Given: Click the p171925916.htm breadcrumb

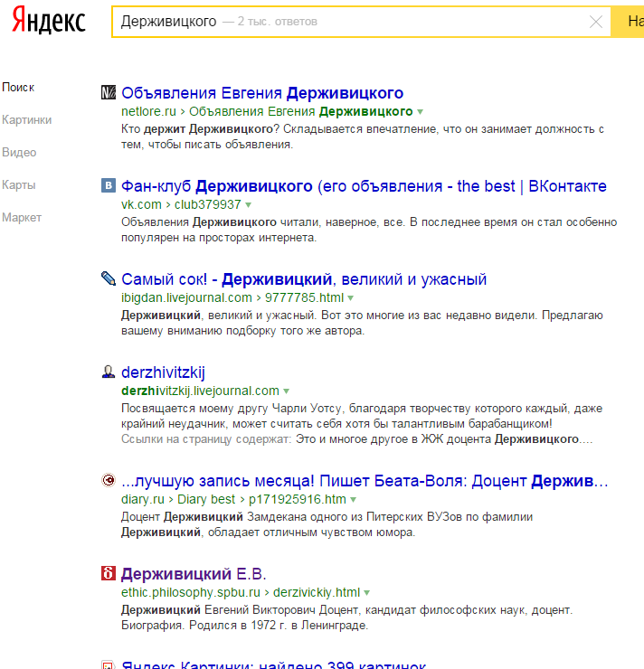Looking at the screenshot, I should 298,499.
